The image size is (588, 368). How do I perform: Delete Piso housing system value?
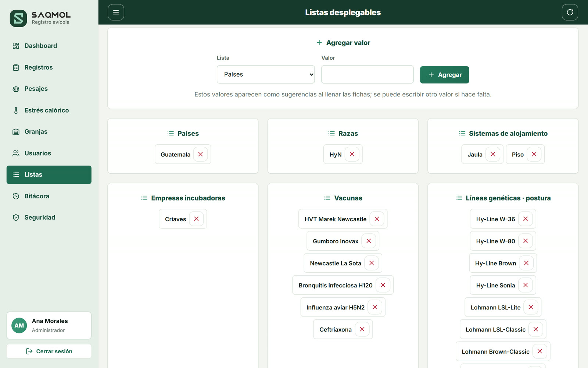pyautogui.click(x=534, y=154)
